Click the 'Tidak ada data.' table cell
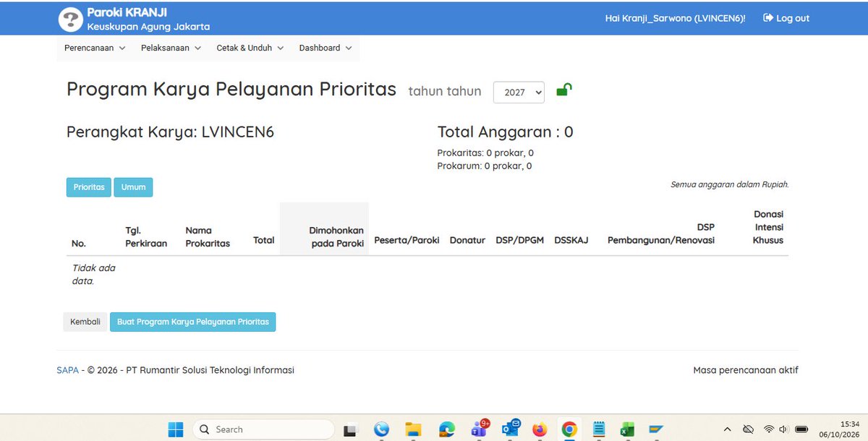 tap(93, 274)
